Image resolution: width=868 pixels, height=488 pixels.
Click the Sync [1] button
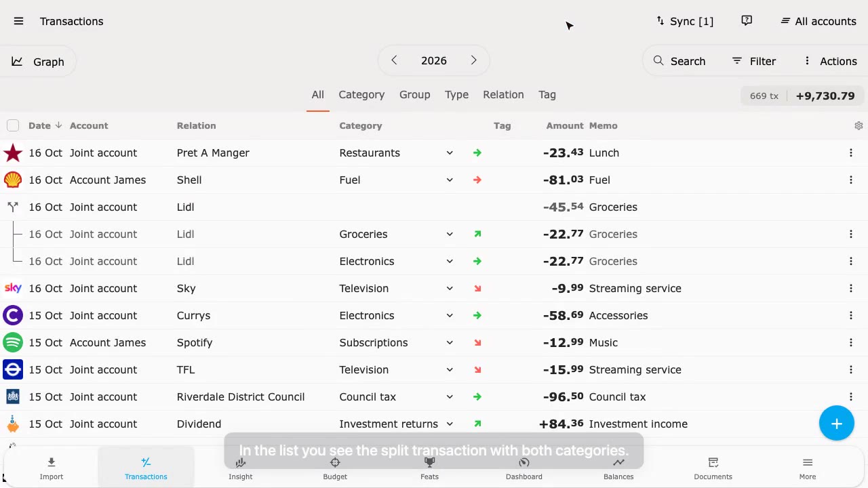coord(685,21)
